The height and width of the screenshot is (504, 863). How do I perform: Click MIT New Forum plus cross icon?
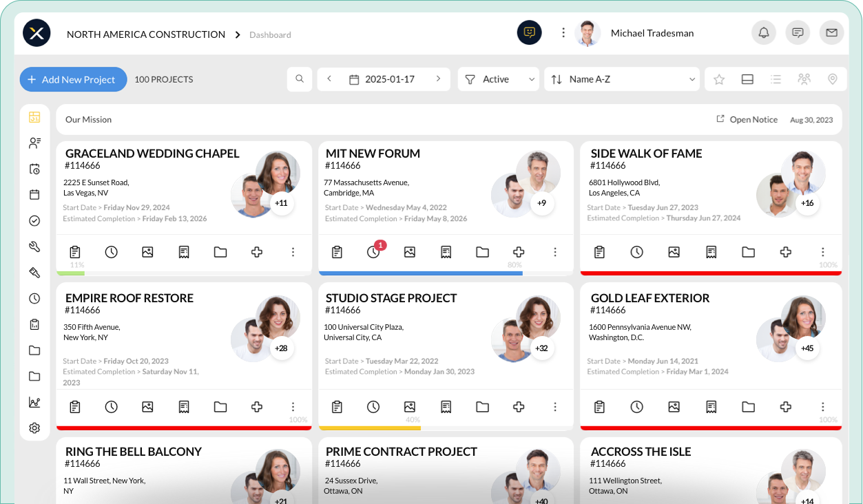tap(519, 252)
